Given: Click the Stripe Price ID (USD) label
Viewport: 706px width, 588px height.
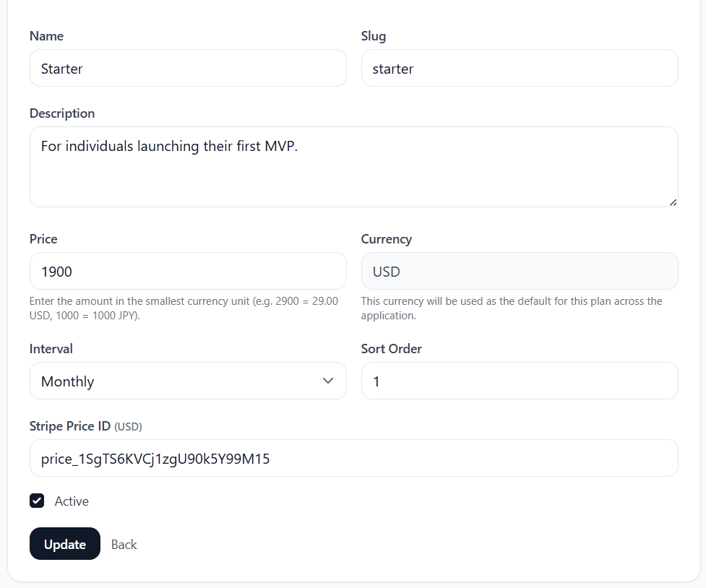Looking at the screenshot, I should [85, 426].
